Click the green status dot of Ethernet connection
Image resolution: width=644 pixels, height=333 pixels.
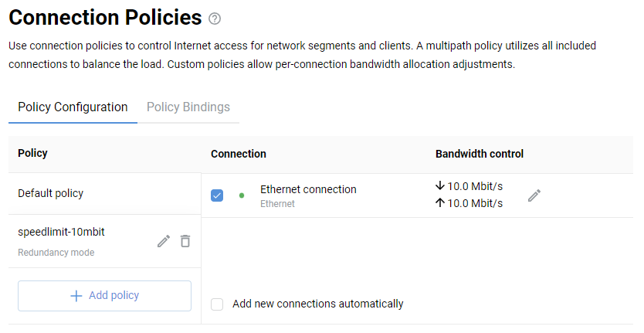[x=242, y=195]
